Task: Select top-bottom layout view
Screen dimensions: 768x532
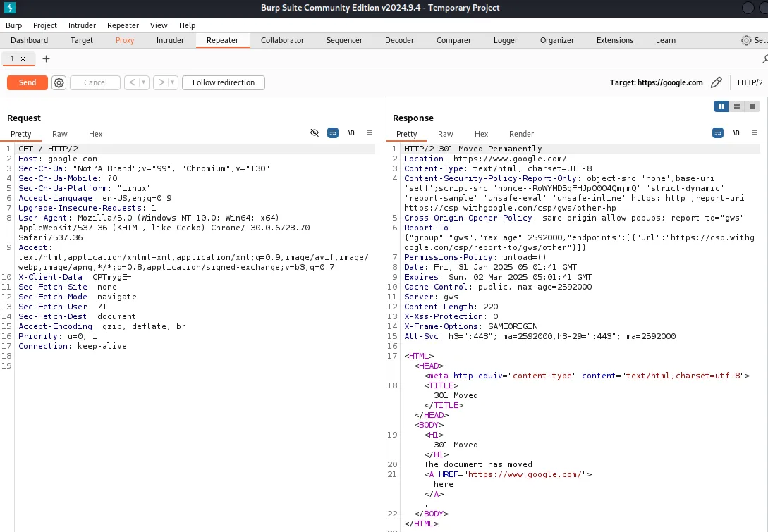Action: [x=737, y=106]
